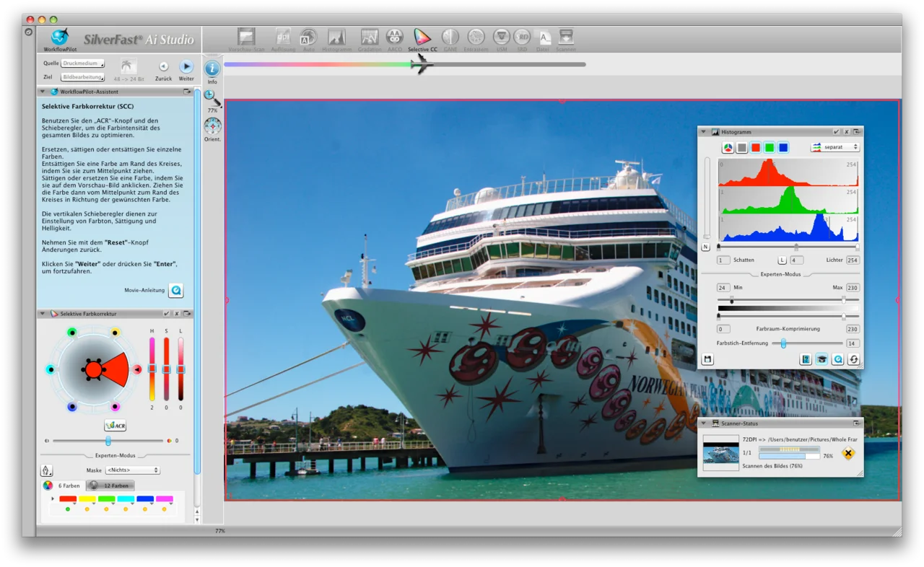Click the yellow color swatch in the color list
The image size is (924, 567).
[87, 498]
